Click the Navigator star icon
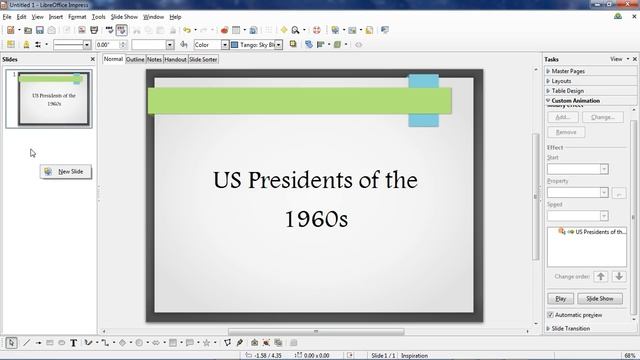 tap(284, 30)
